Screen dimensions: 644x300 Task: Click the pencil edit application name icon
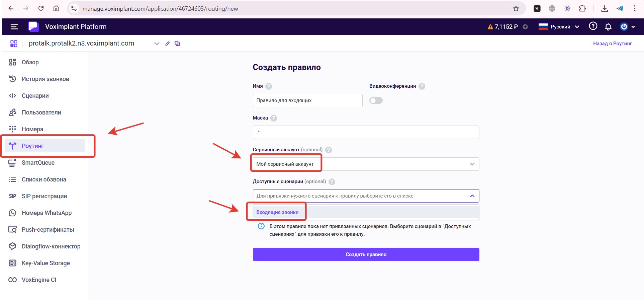click(168, 44)
